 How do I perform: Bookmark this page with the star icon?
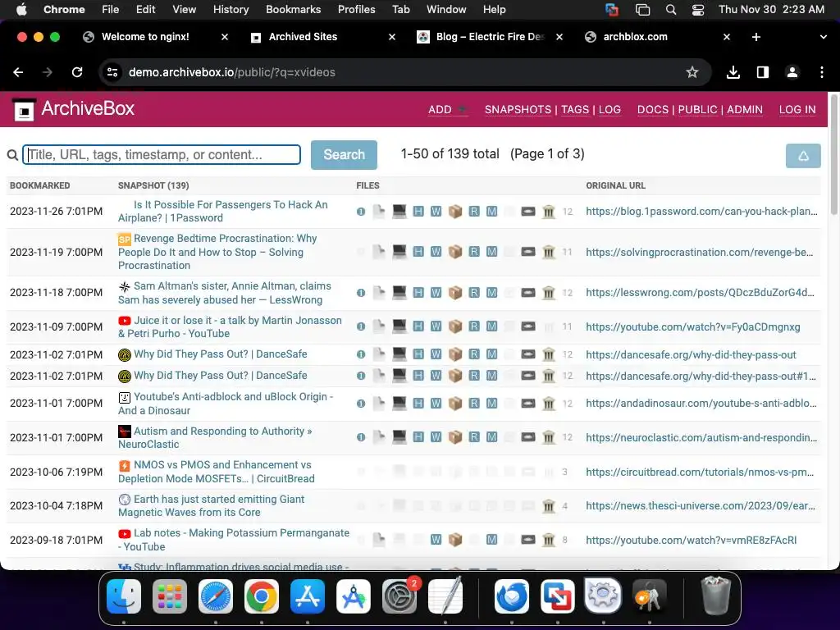692,72
